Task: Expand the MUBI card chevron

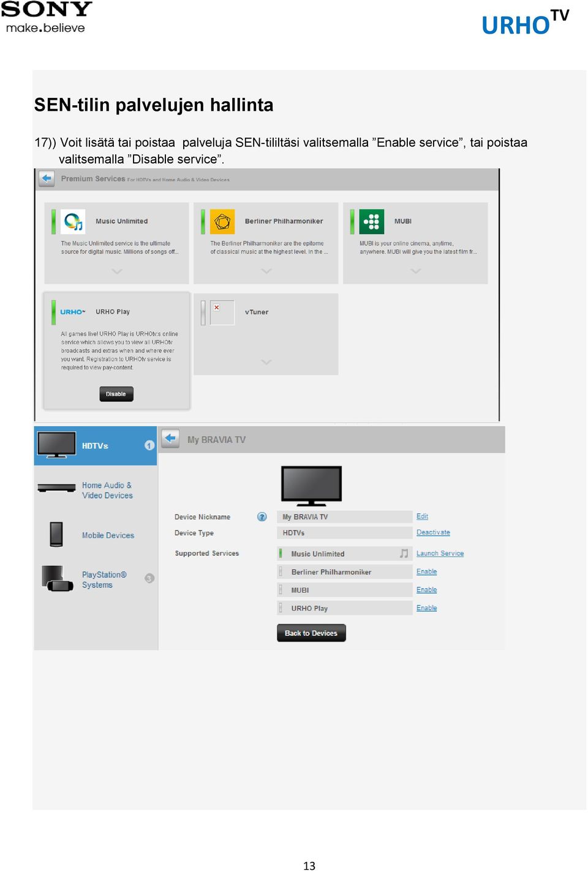Action: click(x=416, y=271)
